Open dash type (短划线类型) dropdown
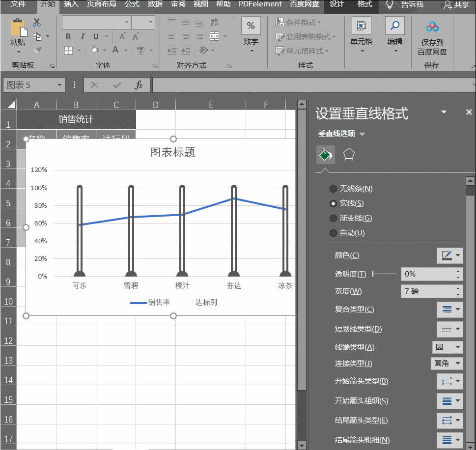476x450 pixels. tap(450, 329)
